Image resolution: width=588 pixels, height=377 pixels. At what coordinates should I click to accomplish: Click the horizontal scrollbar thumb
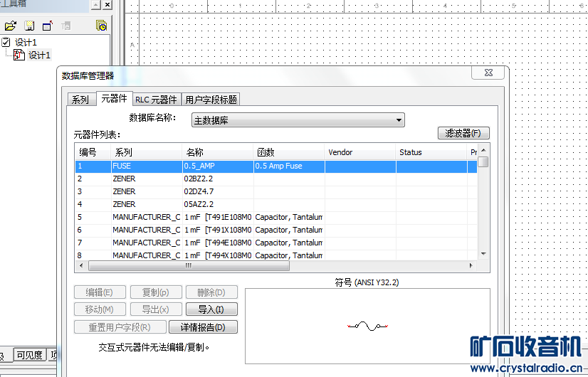[189, 266]
